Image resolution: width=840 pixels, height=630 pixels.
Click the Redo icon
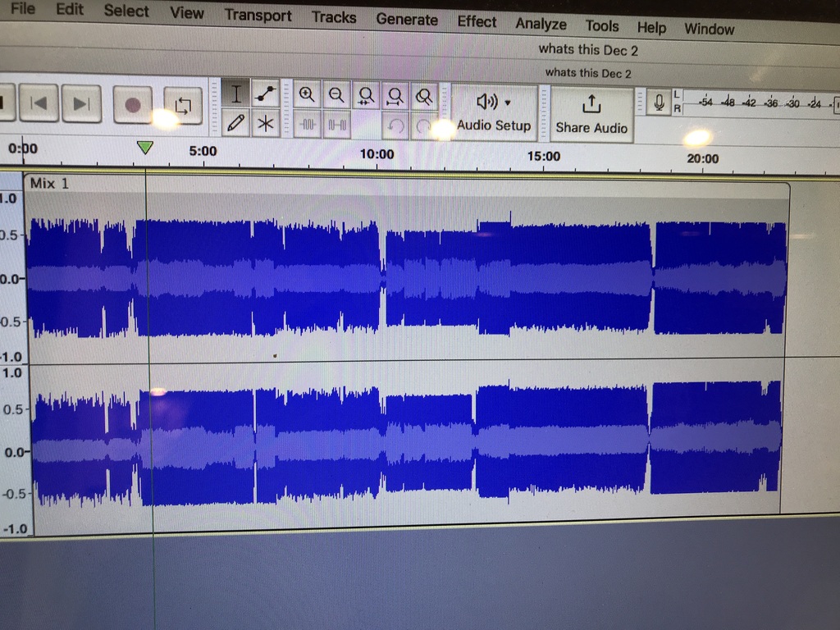(424, 127)
